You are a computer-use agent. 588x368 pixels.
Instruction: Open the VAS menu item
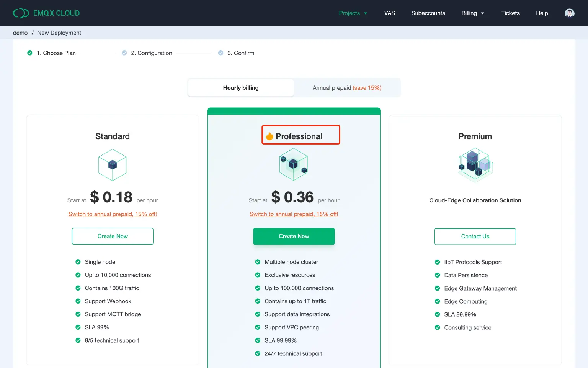389,13
